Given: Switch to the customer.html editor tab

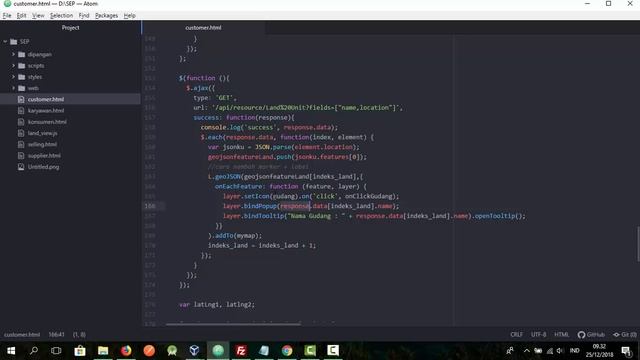Looking at the screenshot, I should click(203, 28).
